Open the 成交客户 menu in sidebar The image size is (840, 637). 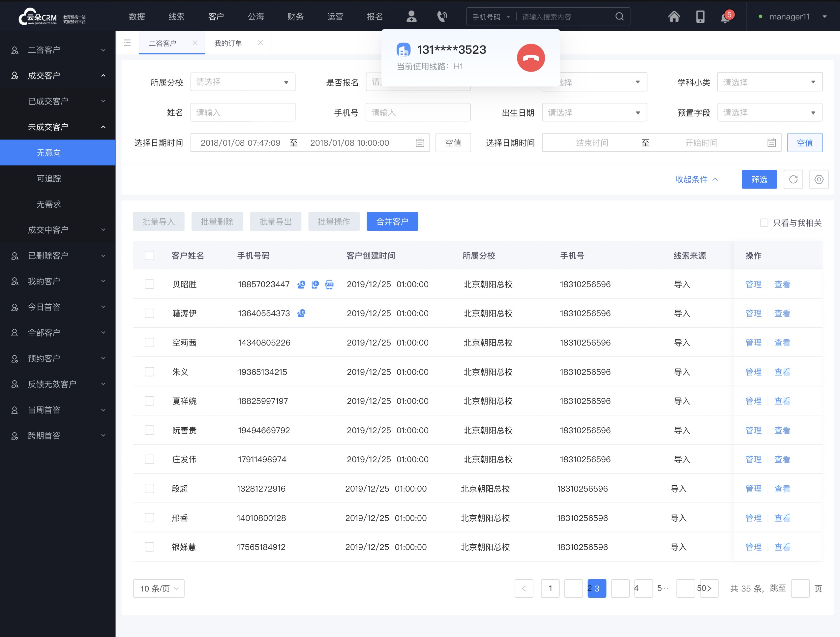[x=57, y=75]
